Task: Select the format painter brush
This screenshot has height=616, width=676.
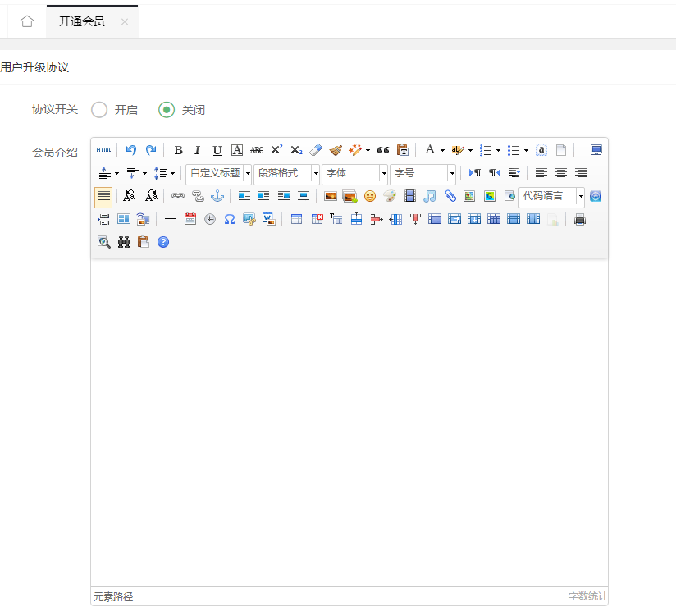Action: tap(336, 150)
